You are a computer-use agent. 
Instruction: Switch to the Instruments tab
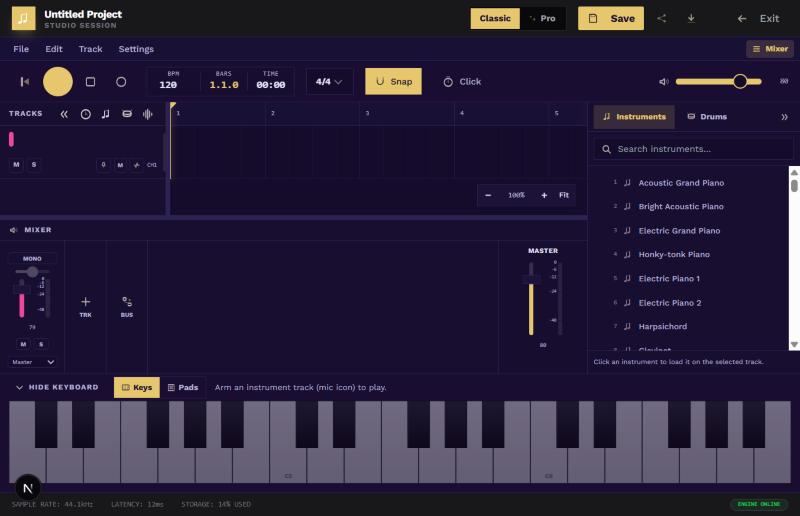click(634, 117)
